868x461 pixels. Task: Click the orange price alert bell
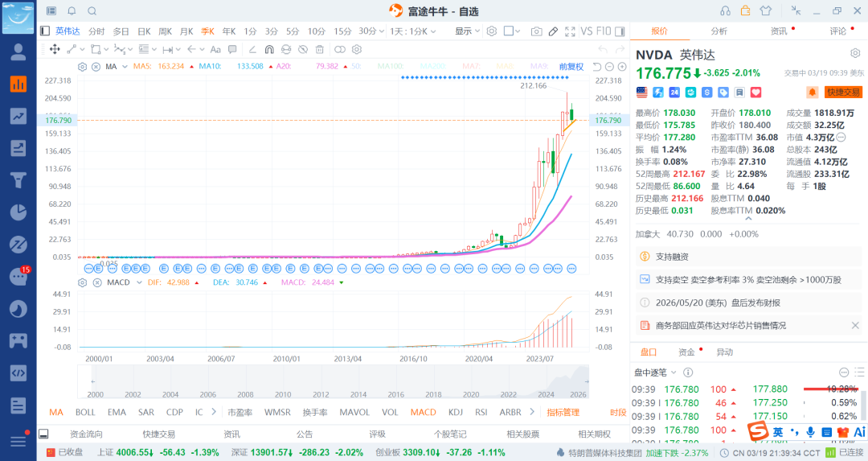point(812,92)
